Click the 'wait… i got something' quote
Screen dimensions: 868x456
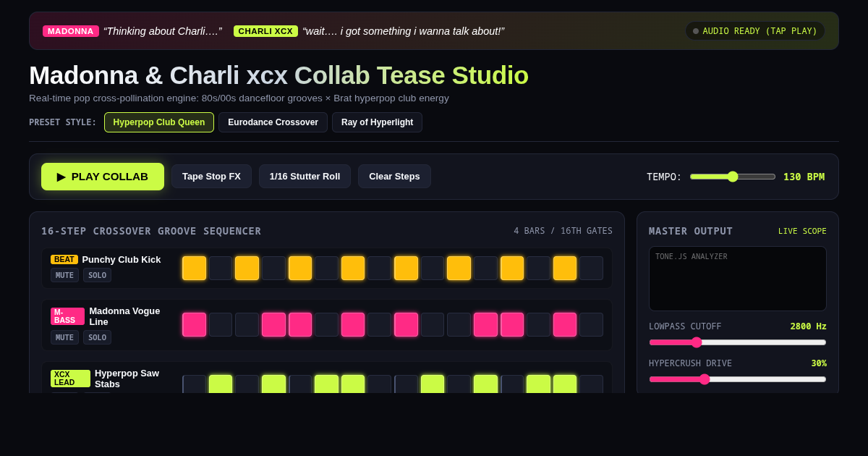404,31
